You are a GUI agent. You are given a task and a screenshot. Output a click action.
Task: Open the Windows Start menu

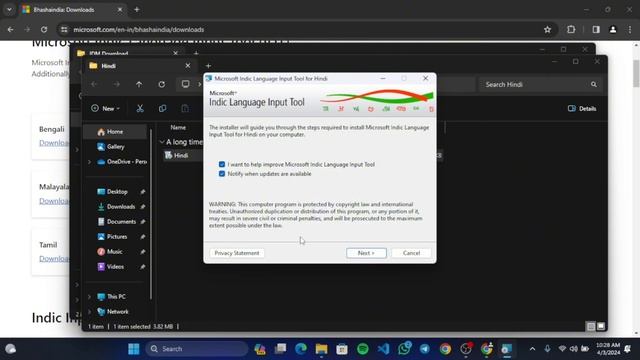133,349
